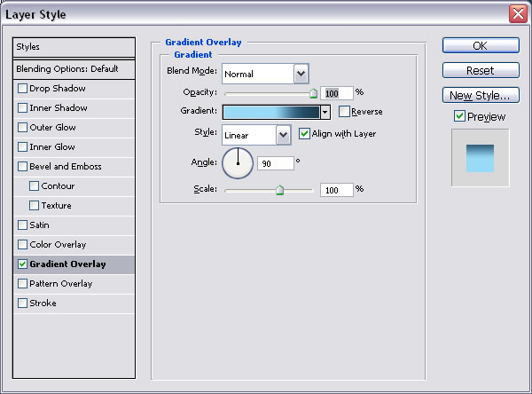Enable the Drop Shadow checkbox

[22, 89]
